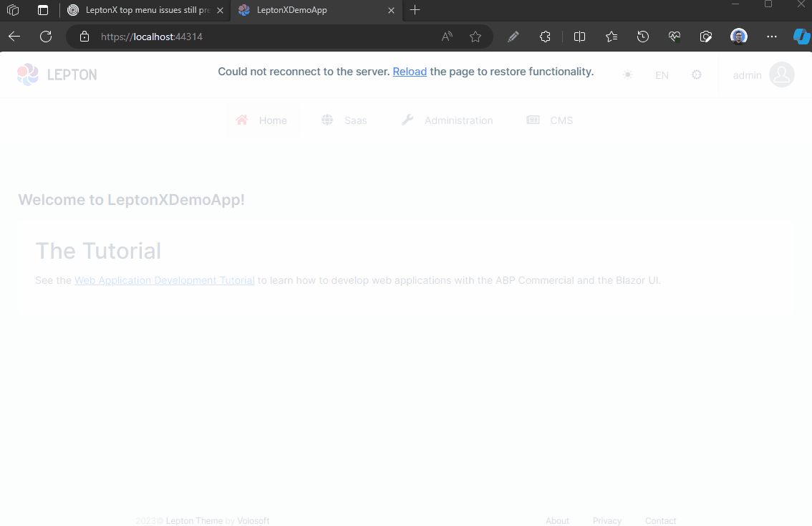Click the About link in the footer
Image resolution: width=812 pixels, height=526 pixels.
tap(557, 521)
